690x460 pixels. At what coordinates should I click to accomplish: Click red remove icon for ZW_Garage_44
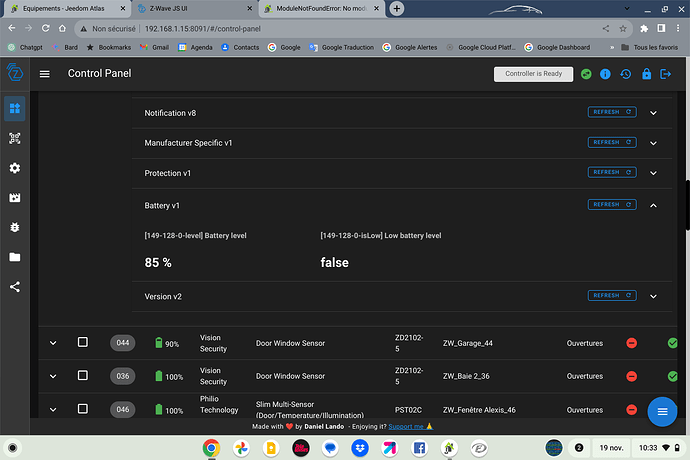(631, 343)
